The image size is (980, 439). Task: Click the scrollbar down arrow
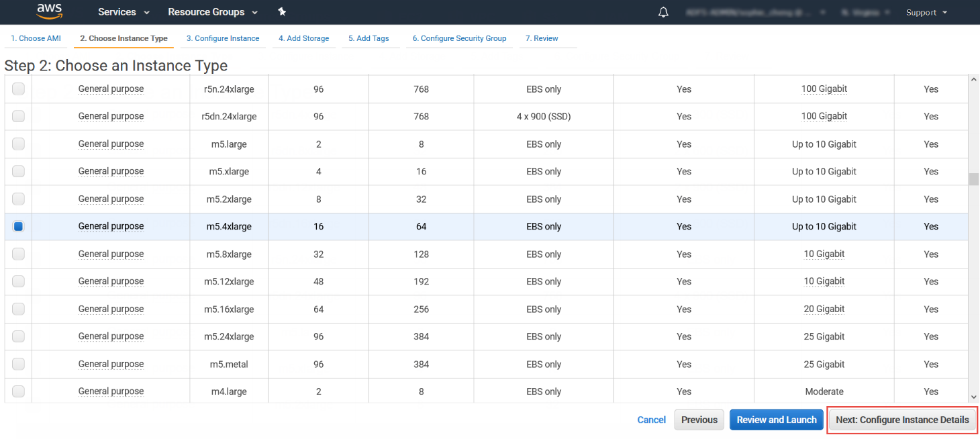pyautogui.click(x=973, y=396)
